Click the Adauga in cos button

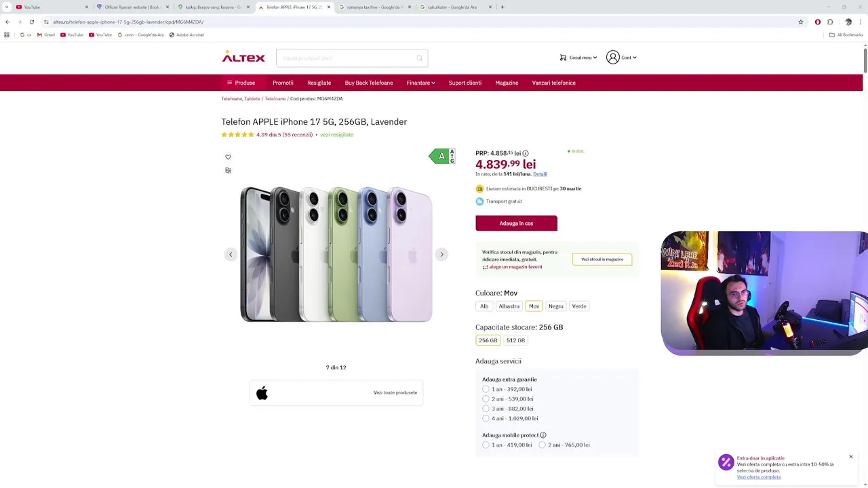pyautogui.click(x=516, y=224)
